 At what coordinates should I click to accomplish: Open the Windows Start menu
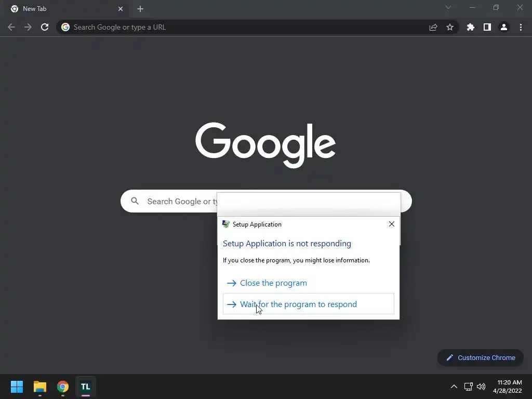[17, 387]
